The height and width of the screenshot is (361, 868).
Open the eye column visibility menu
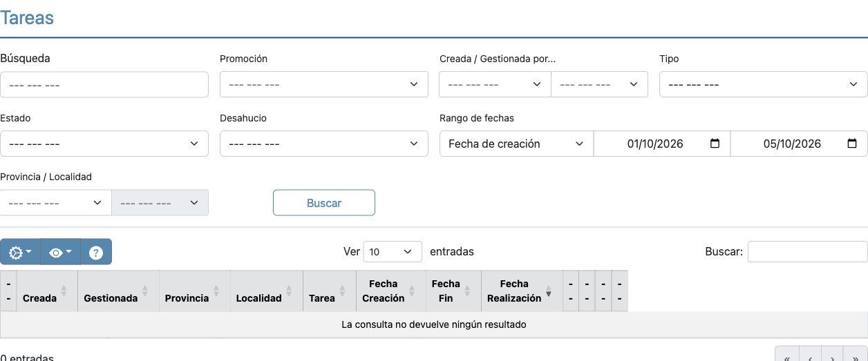click(x=61, y=252)
